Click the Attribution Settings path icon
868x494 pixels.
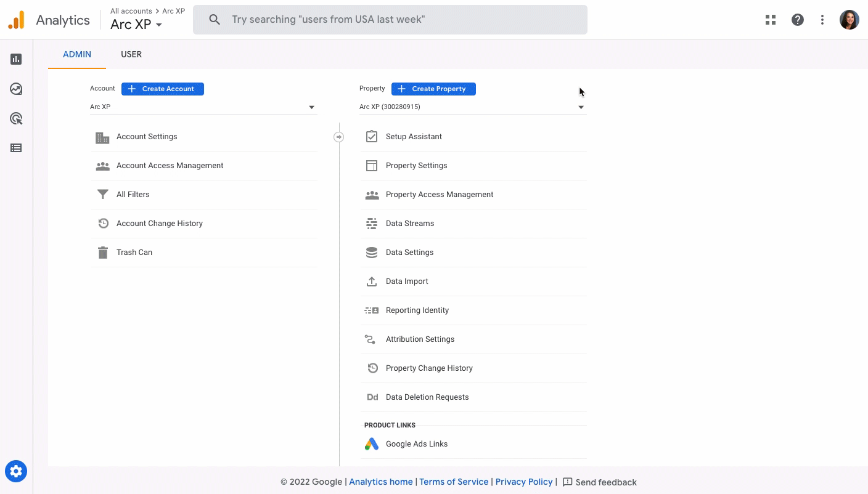pyautogui.click(x=370, y=339)
